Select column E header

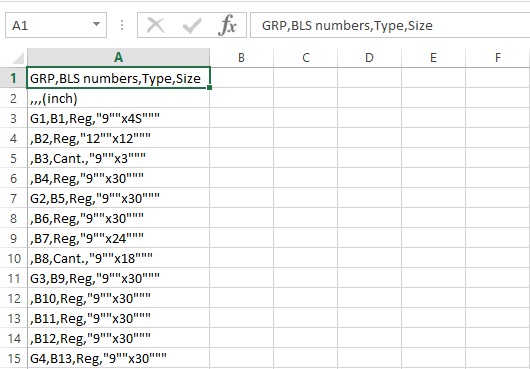433,57
